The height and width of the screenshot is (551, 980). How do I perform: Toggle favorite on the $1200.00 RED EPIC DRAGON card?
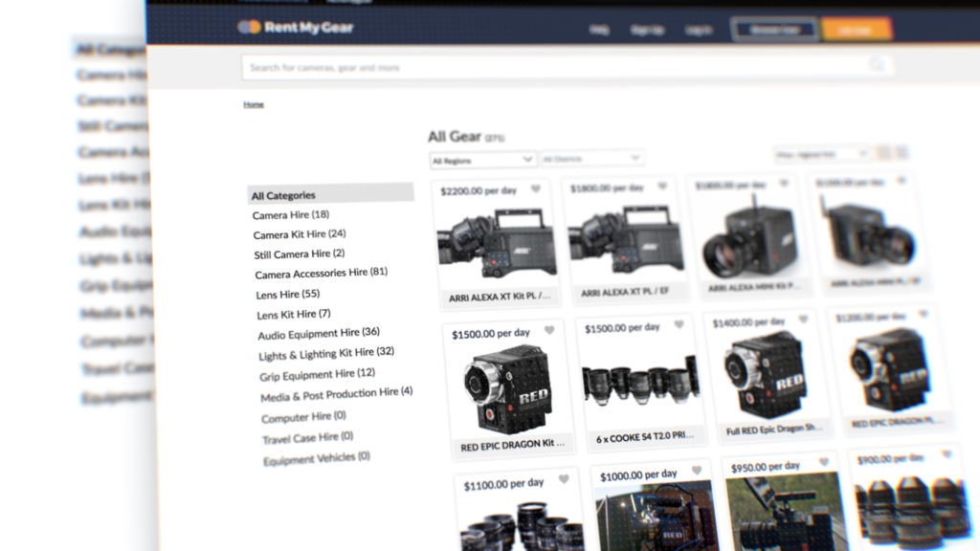(x=923, y=314)
